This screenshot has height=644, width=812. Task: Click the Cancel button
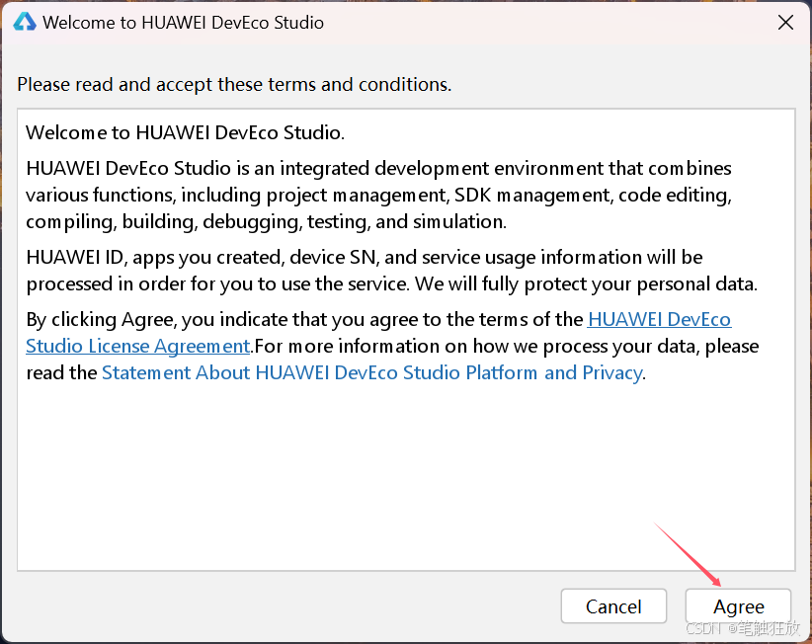pyautogui.click(x=613, y=606)
